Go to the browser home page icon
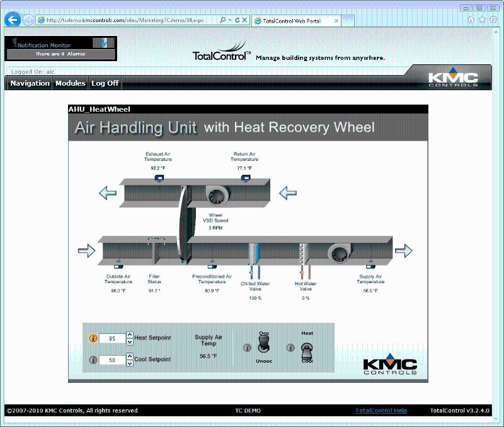504x427 pixels. (471, 20)
